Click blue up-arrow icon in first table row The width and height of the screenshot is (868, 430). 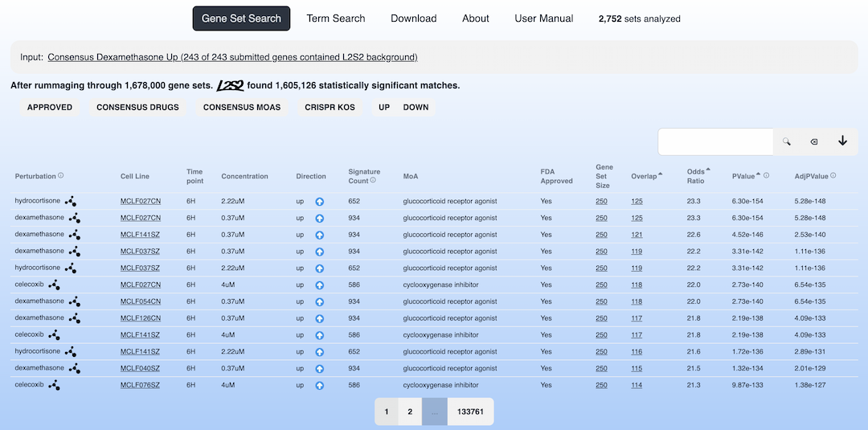coord(319,202)
